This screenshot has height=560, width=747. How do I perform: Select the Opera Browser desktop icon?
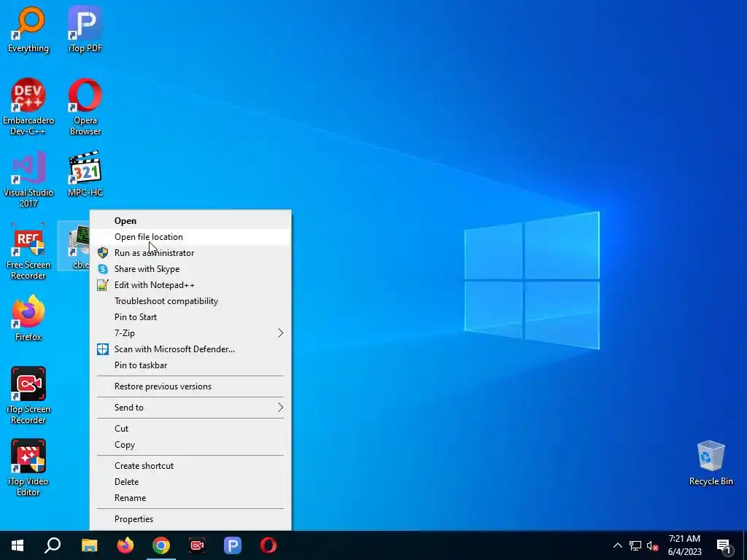(x=85, y=106)
